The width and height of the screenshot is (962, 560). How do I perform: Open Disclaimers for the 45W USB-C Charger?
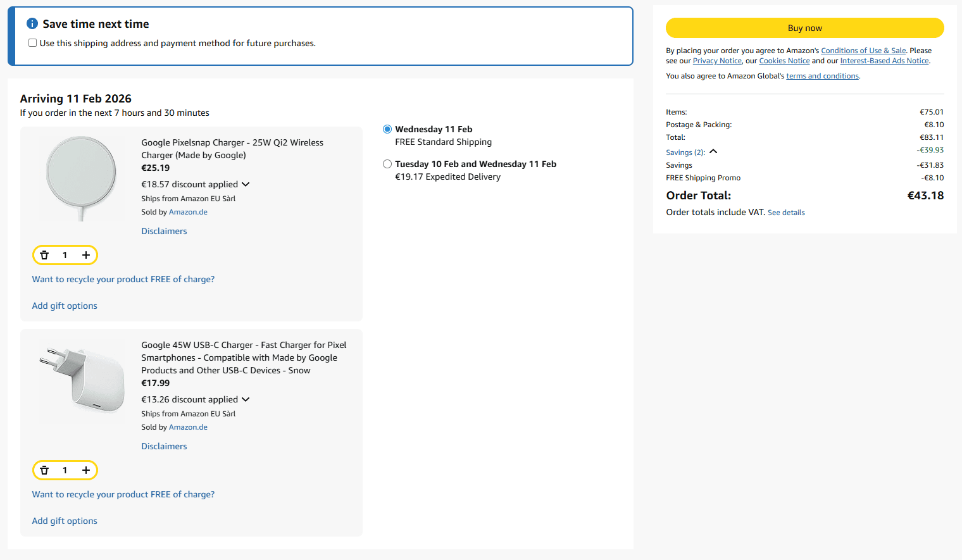(164, 446)
